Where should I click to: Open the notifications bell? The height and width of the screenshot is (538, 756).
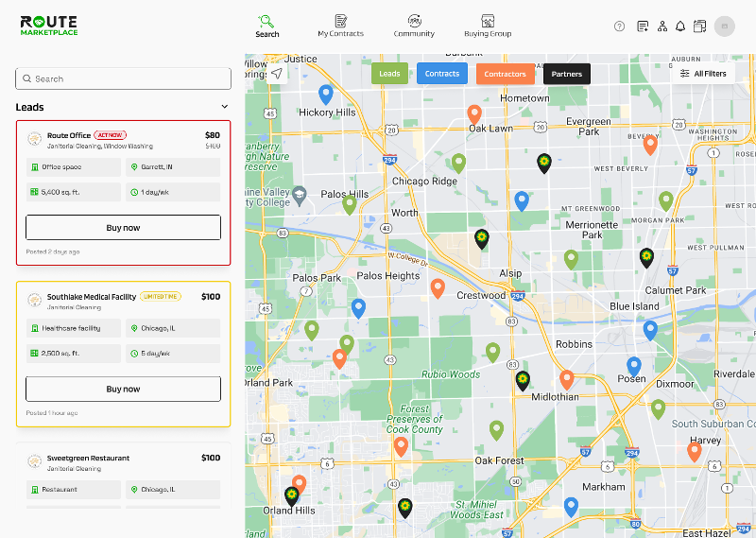(680, 26)
